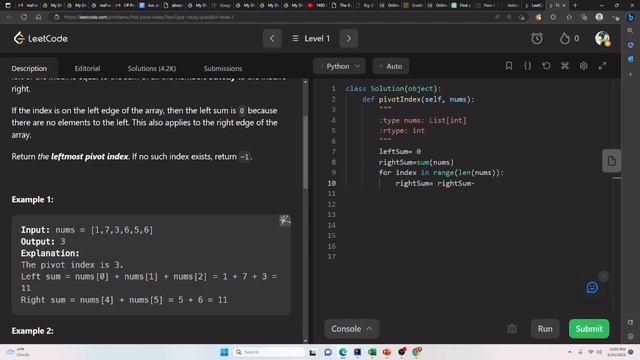Show hidden system tray icons chevron
Screen dimensions: 640x360
coord(569,352)
